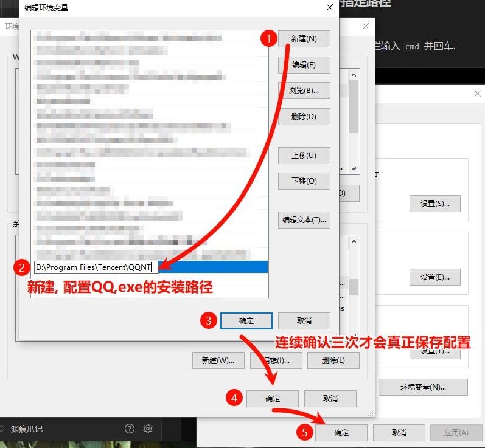Screen dimensions: 485x448
Task: Close the System Properties window
Action: click(x=478, y=94)
